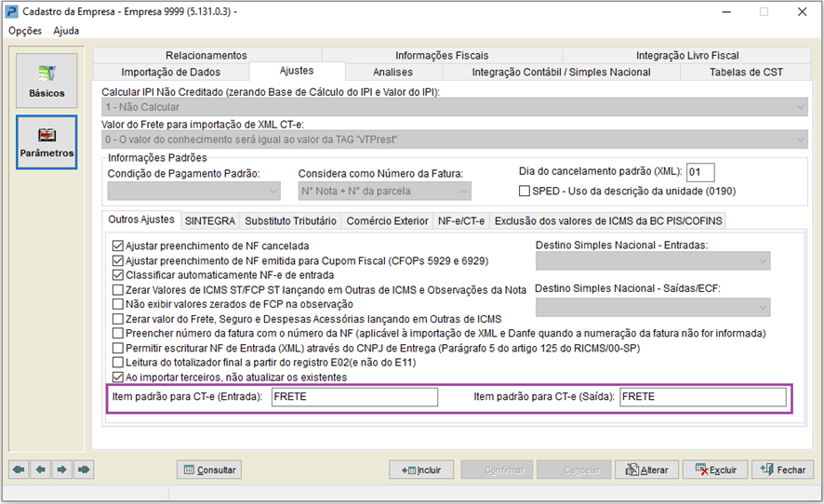The image size is (824, 504).
Task: Open Condição de Pagamento Padrão dropdown
Action: tap(193, 192)
